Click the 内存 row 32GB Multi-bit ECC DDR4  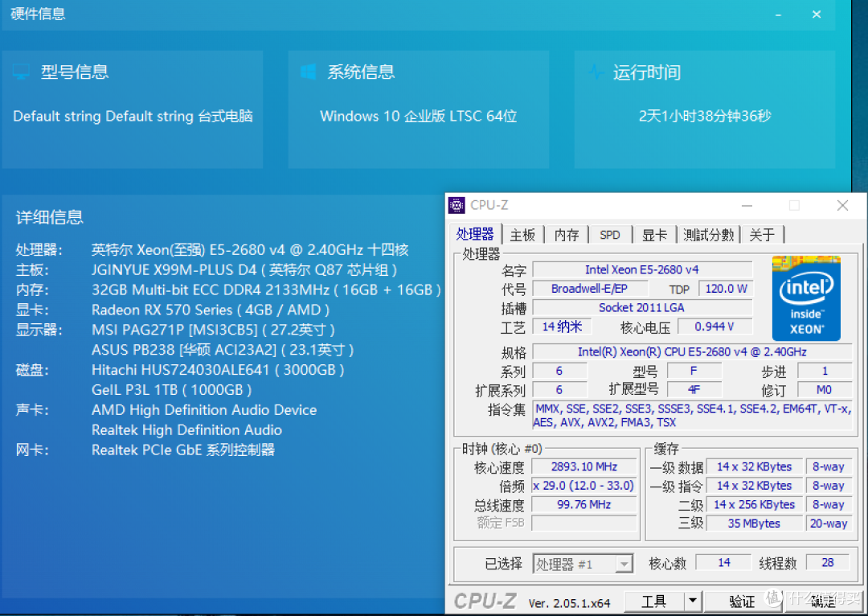click(228, 290)
